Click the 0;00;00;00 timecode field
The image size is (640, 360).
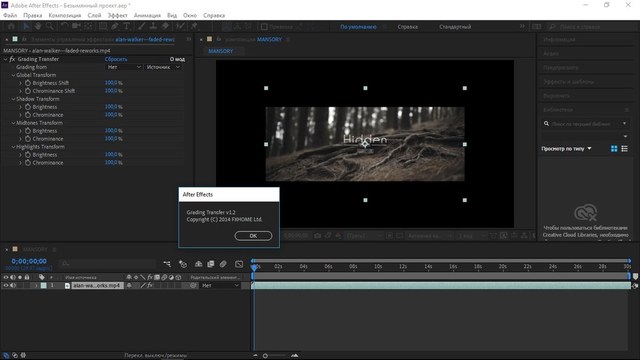click(x=29, y=261)
